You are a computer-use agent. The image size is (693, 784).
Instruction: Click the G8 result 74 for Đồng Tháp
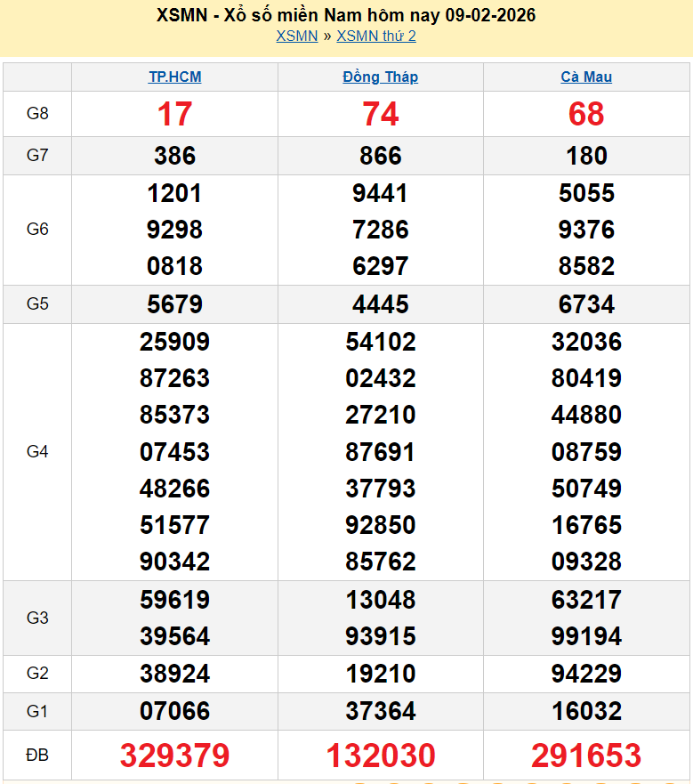point(380,114)
